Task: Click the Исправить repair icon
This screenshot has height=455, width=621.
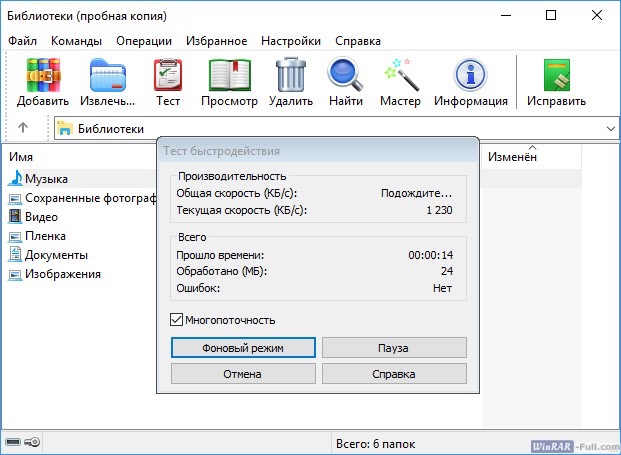Action: click(556, 75)
